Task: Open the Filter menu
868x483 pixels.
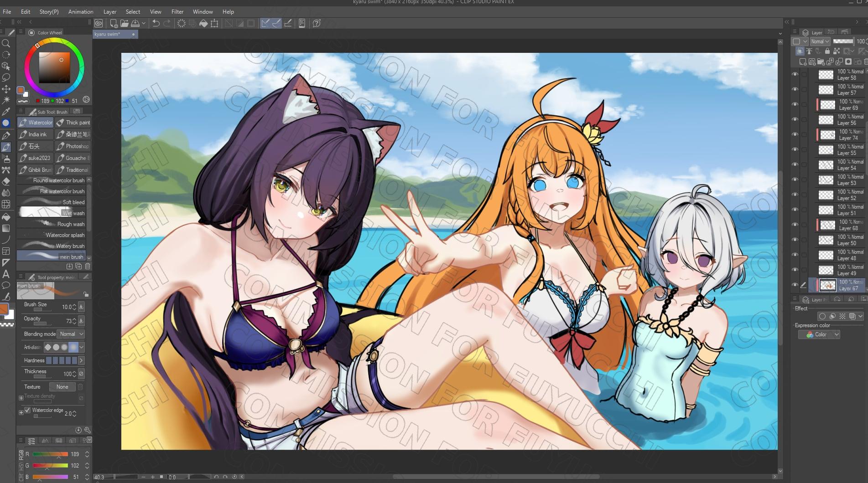Action: 177,11
